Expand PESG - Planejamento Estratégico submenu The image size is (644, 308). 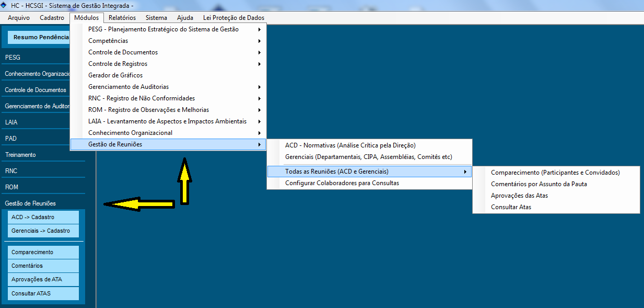[x=168, y=29]
